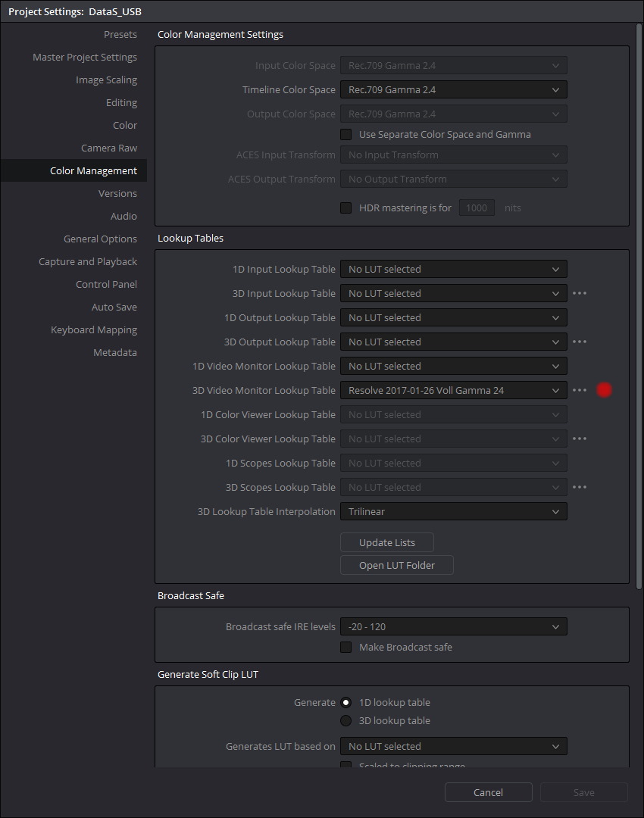The height and width of the screenshot is (818, 644).
Task: Click HDR nits value field
Action: pos(477,208)
